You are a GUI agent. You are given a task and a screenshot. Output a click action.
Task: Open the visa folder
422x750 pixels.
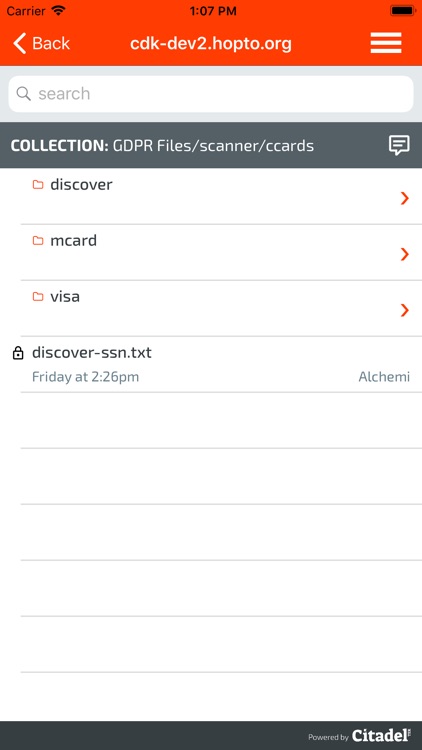click(221, 308)
